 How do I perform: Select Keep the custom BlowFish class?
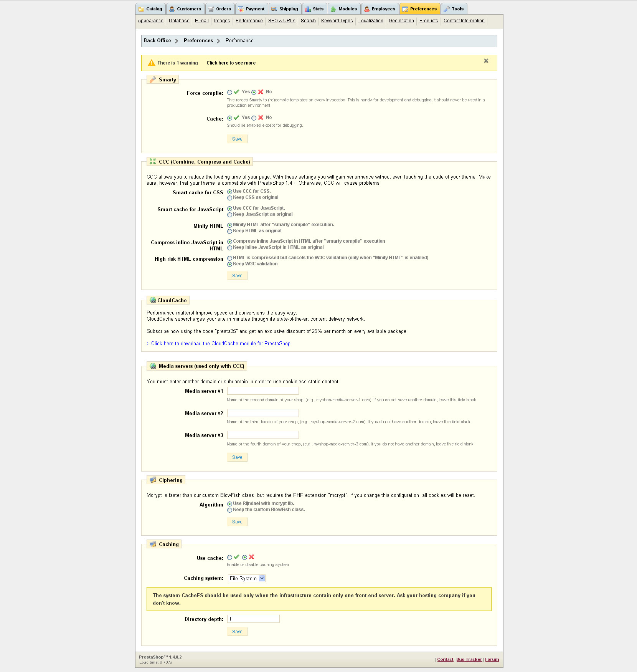pos(229,510)
